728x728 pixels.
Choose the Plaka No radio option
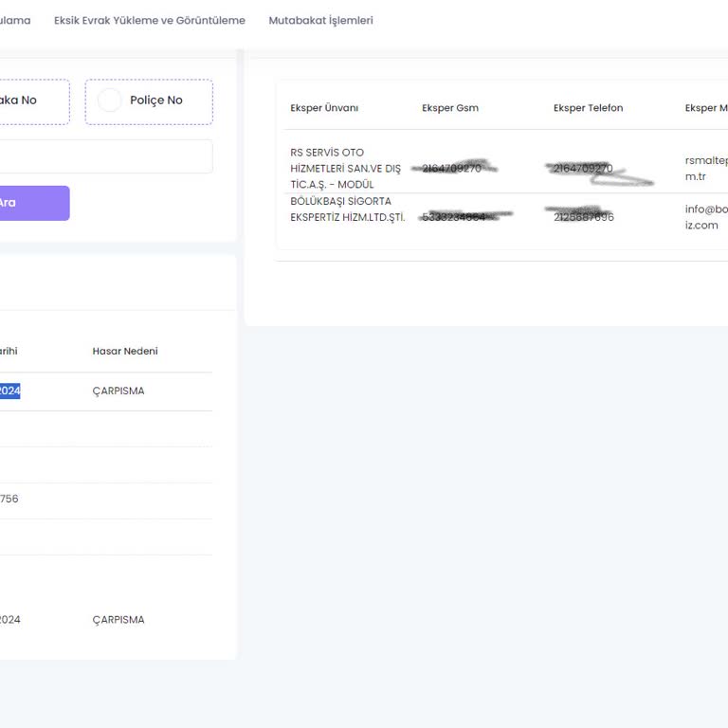[19, 100]
